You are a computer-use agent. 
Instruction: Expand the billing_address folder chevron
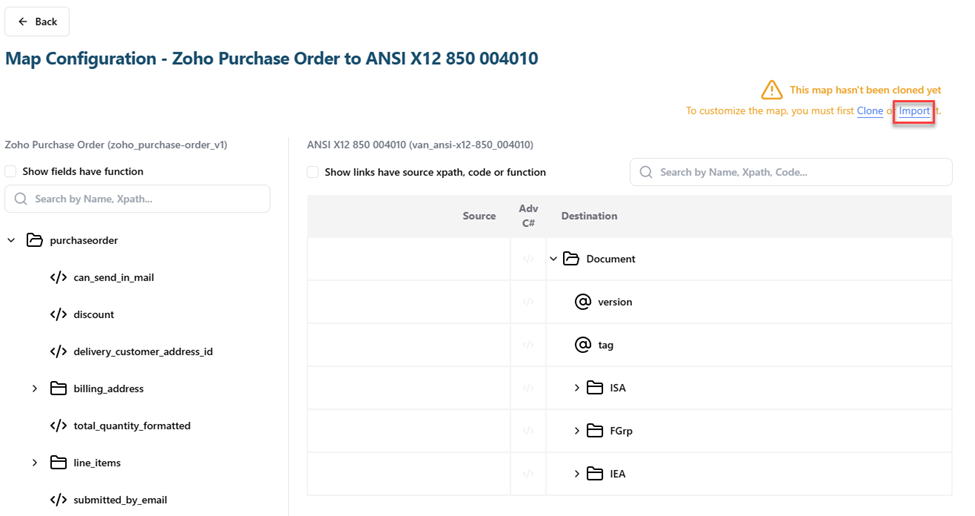coord(35,389)
